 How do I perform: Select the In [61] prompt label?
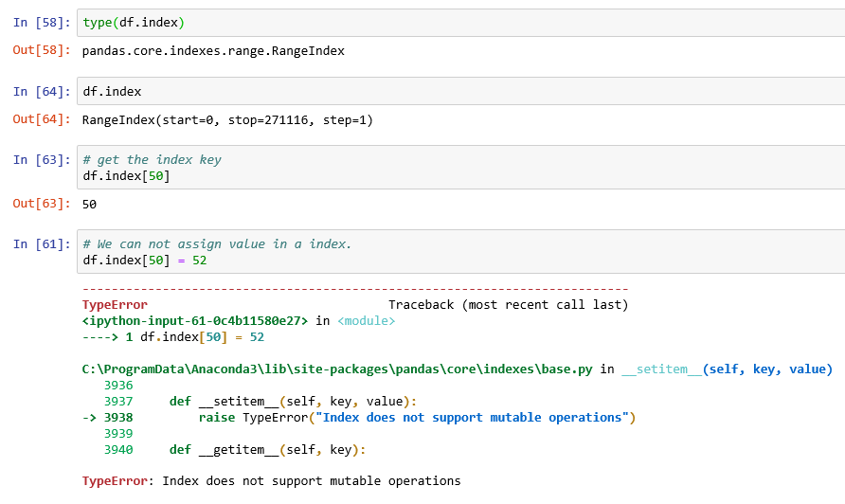pos(42,244)
